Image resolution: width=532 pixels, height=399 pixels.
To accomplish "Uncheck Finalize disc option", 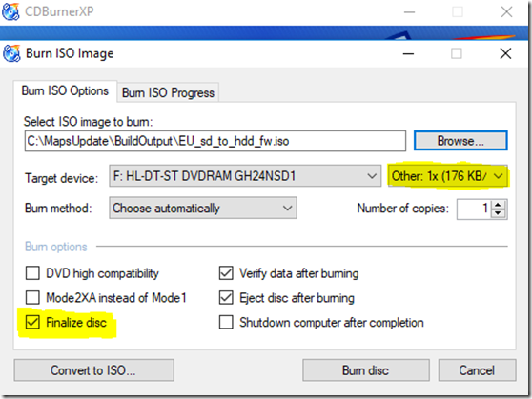I will click(32, 322).
